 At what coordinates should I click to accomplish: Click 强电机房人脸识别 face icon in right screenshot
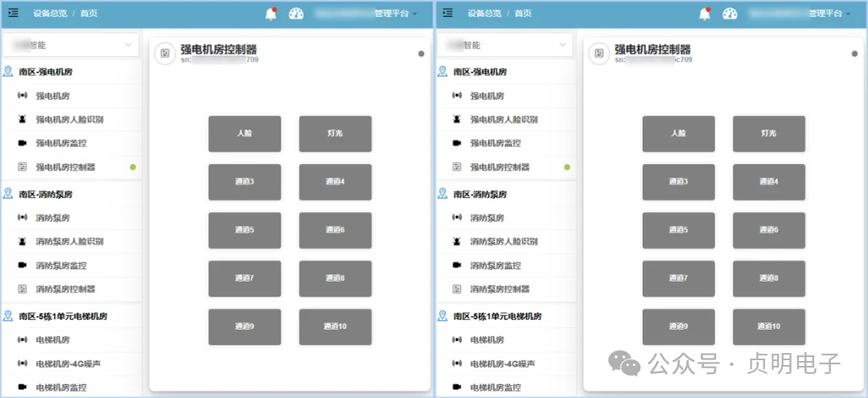tap(457, 119)
